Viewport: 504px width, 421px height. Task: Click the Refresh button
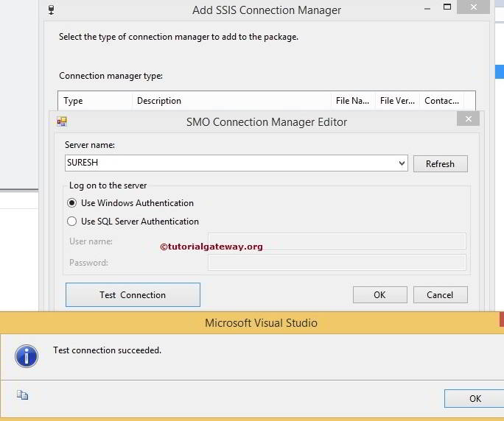[x=440, y=164]
